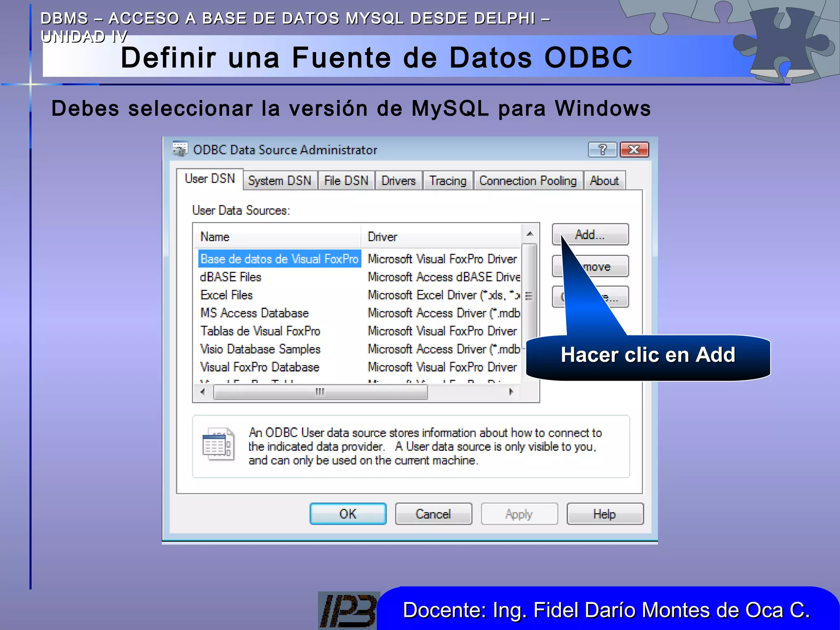The image size is (840, 630).
Task: Click the Cancel button
Action: 434,514
